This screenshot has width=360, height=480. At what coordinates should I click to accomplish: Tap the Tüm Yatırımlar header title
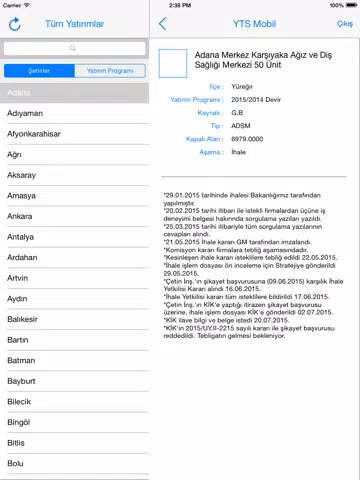coord(74,24)
